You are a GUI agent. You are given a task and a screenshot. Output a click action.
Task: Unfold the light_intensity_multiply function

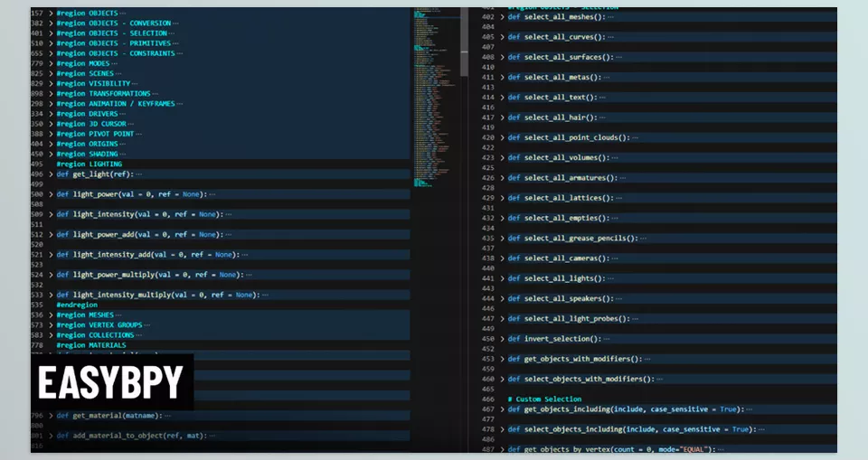coord(51,295)
